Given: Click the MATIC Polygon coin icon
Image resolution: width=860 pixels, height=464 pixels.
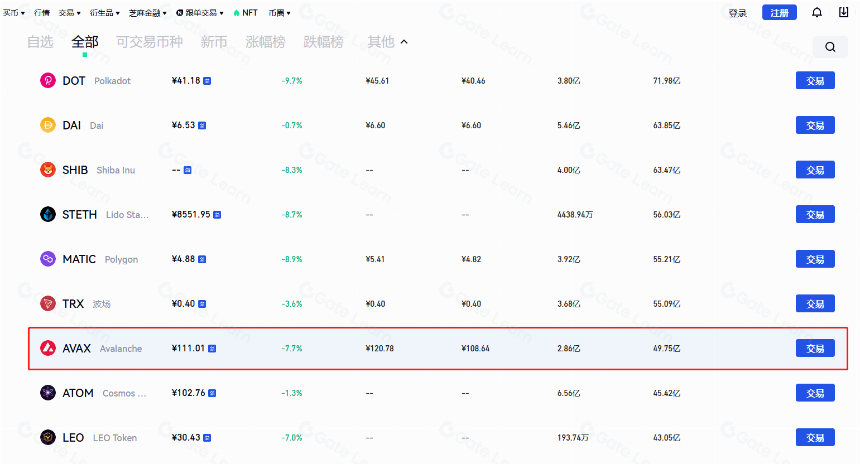Looking at the screenshot, I should click(x=48, y=259).
